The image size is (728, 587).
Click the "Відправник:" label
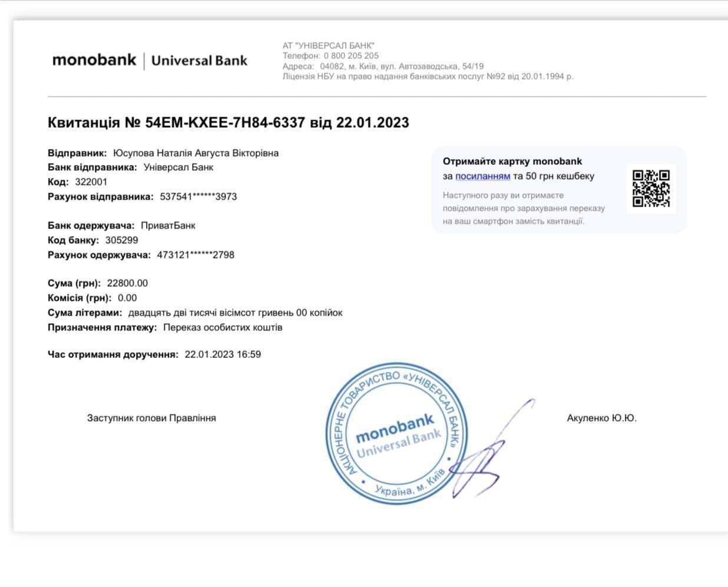77,153
